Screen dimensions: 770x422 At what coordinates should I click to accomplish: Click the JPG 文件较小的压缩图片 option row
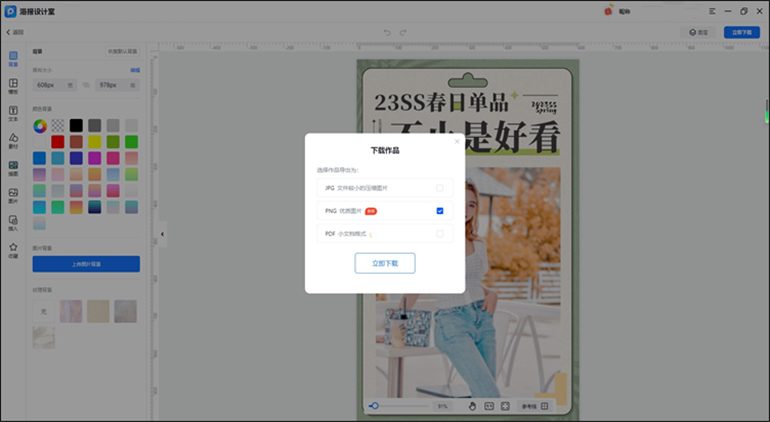(x=385, y=188)
